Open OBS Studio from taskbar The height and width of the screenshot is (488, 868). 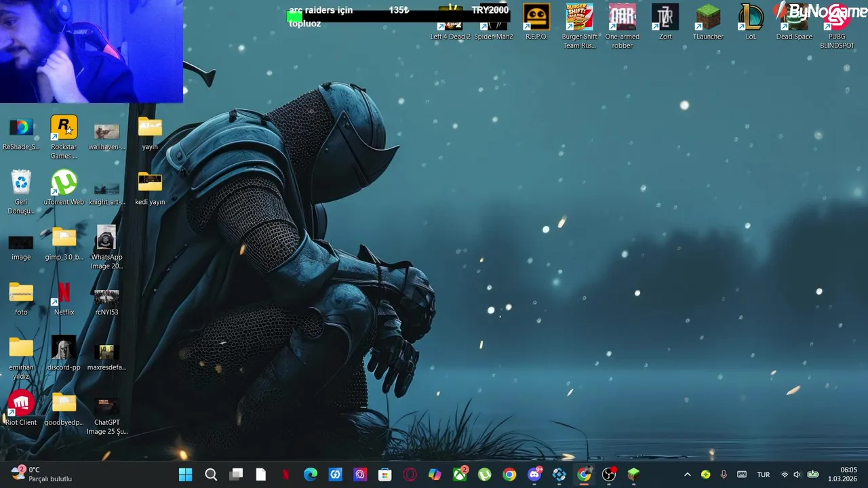coord(609,474)
